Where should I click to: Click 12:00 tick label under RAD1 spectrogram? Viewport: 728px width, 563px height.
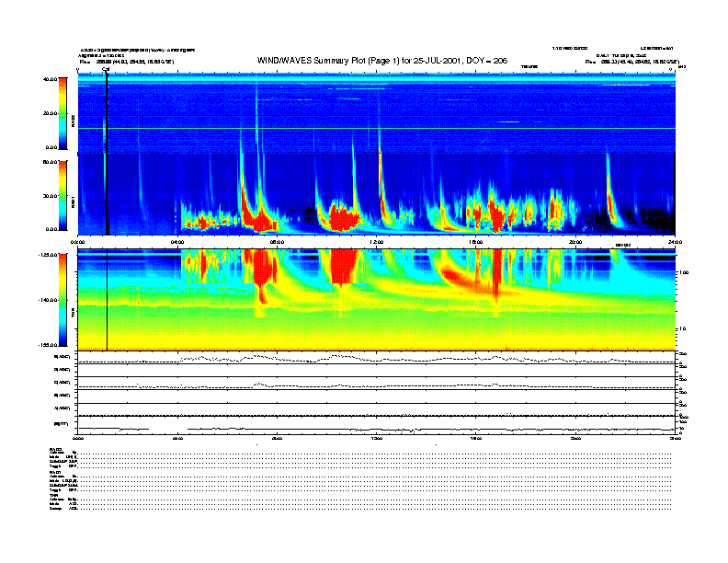tap(377, 242)
